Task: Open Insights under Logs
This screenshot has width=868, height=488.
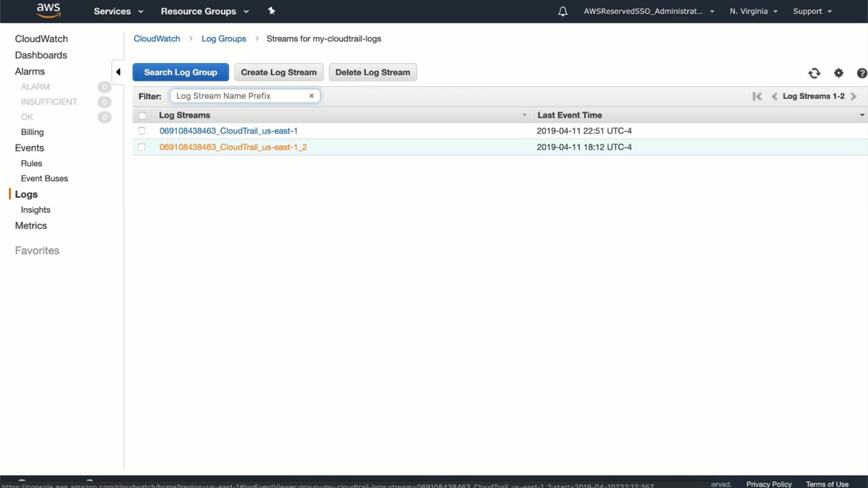Action: [x=35, y=210]
